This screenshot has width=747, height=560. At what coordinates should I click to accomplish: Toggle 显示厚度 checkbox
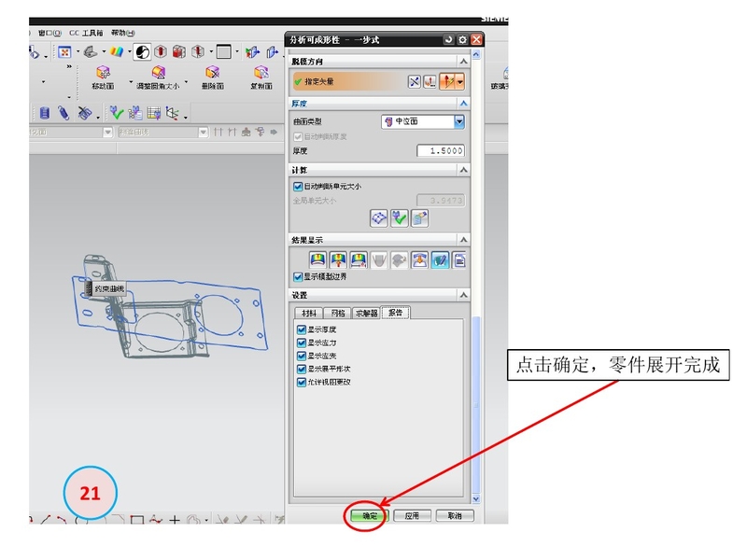(x=301, y=329)
